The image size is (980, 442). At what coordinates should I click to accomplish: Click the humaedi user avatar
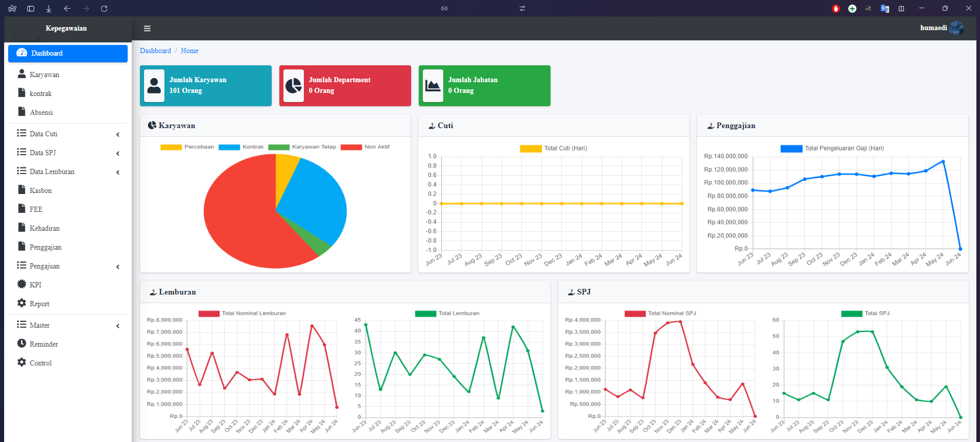[957, 29]
